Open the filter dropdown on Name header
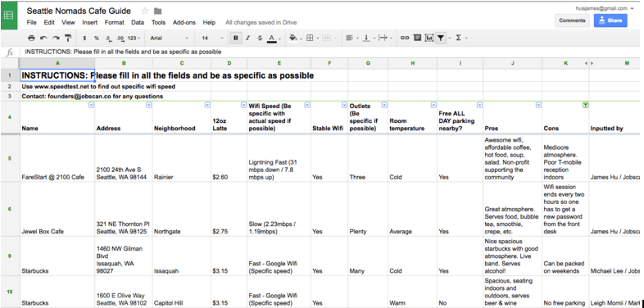Image resolution: width=644 pixels, height=308 pixels. pos(91,105)
